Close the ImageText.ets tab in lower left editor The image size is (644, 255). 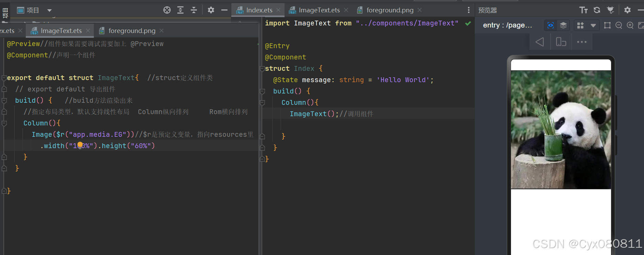coord(88,31)
